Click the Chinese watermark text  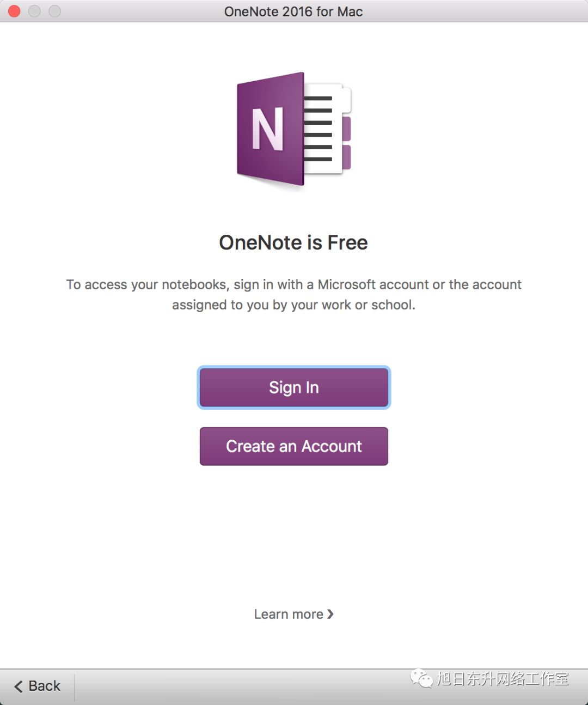point(503,679)
